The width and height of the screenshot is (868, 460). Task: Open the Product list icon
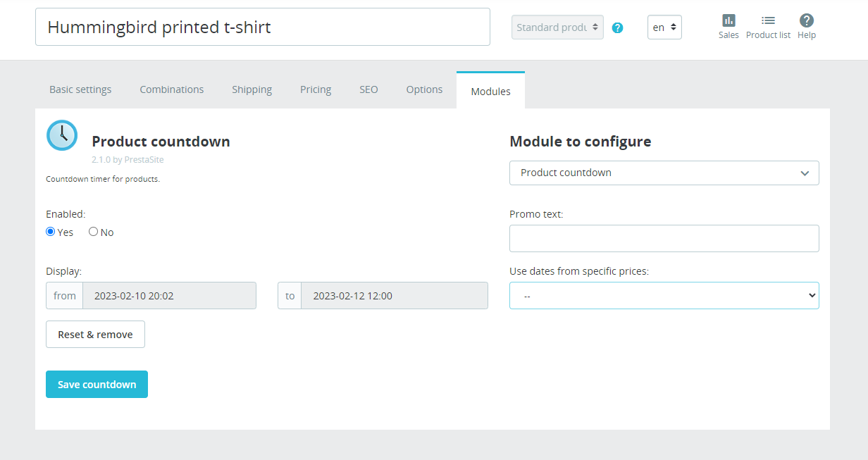click(x=768, y=20)
